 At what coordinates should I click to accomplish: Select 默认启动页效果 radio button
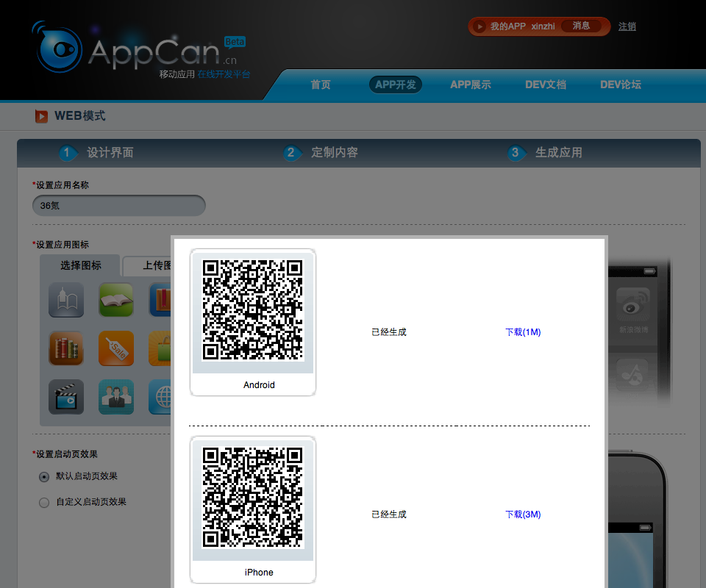[44, 477]
